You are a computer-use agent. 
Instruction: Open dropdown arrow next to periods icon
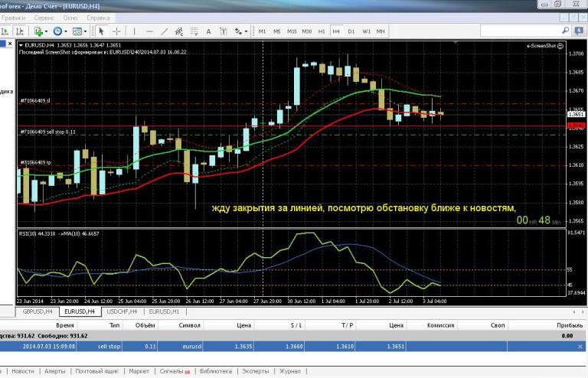[66, 31]
